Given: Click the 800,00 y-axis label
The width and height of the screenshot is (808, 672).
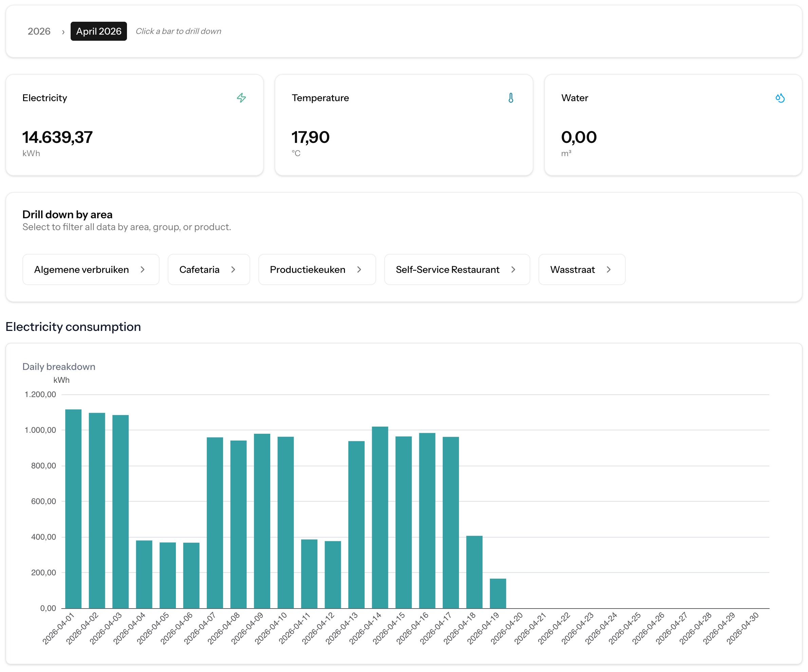Looking at the screenshot, I should click(x=43, y=466).
